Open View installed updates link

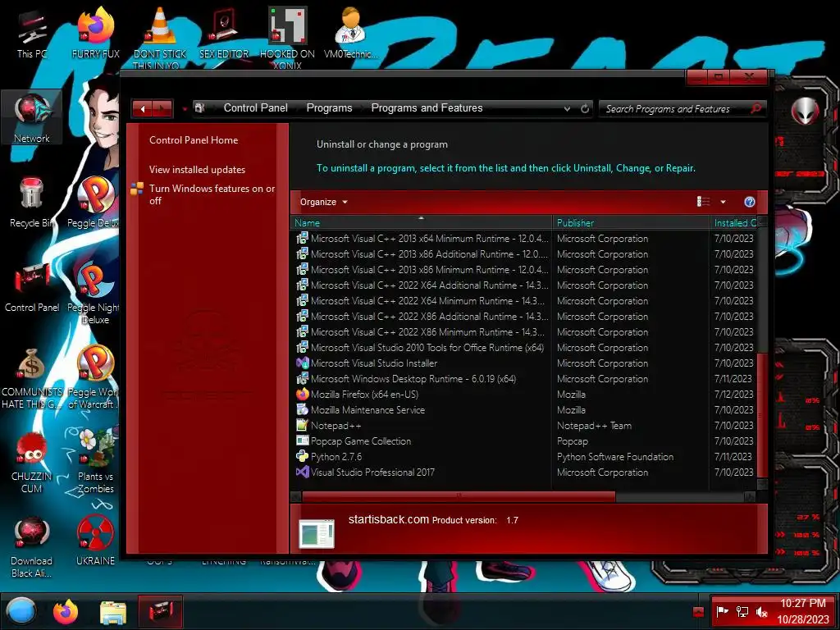click(197, 169)
